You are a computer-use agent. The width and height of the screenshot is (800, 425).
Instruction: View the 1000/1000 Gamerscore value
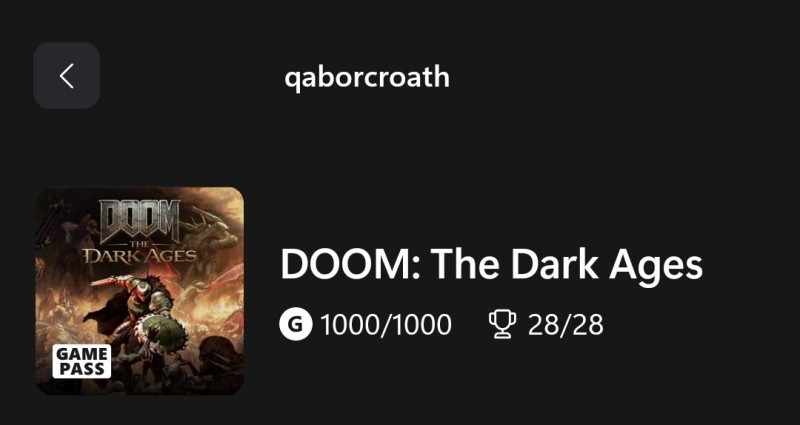coord(386,324)
